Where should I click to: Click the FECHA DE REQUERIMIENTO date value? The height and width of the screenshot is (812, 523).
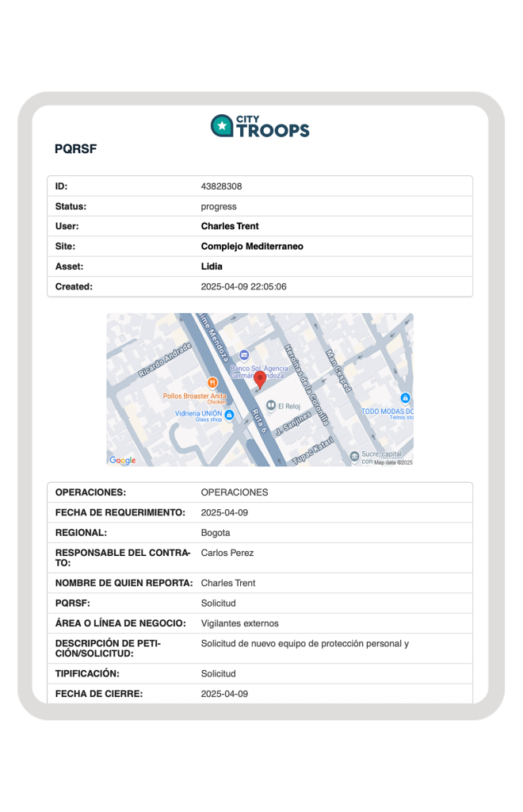[x=224, y=513]
